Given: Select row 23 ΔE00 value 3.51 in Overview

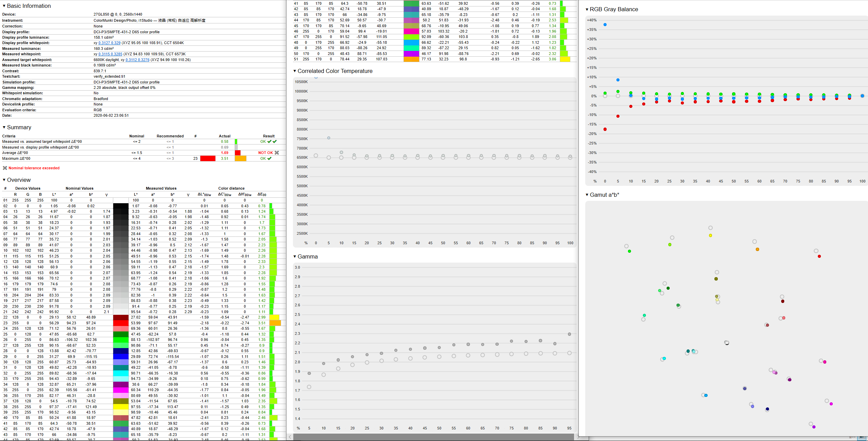Looking at the screenshot, I should [262, 323].
